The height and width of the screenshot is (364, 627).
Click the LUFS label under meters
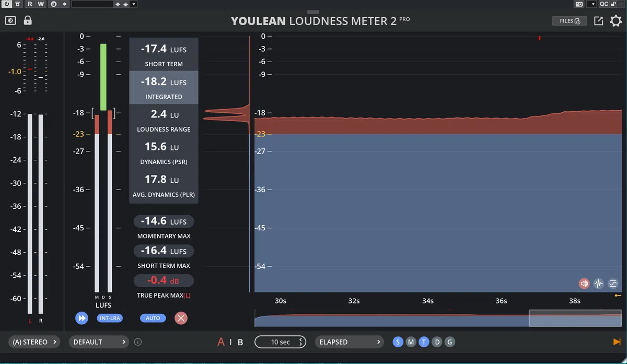point(103,305)
